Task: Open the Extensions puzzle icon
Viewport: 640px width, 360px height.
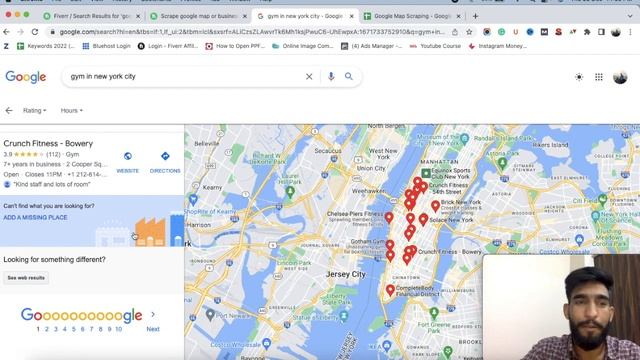Action: 587,32
